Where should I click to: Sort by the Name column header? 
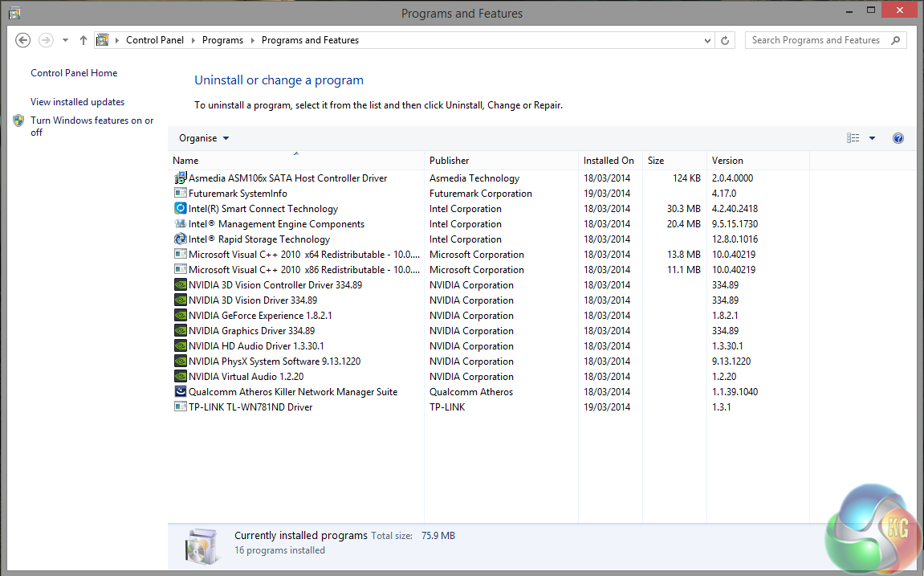tap(295, 161)
